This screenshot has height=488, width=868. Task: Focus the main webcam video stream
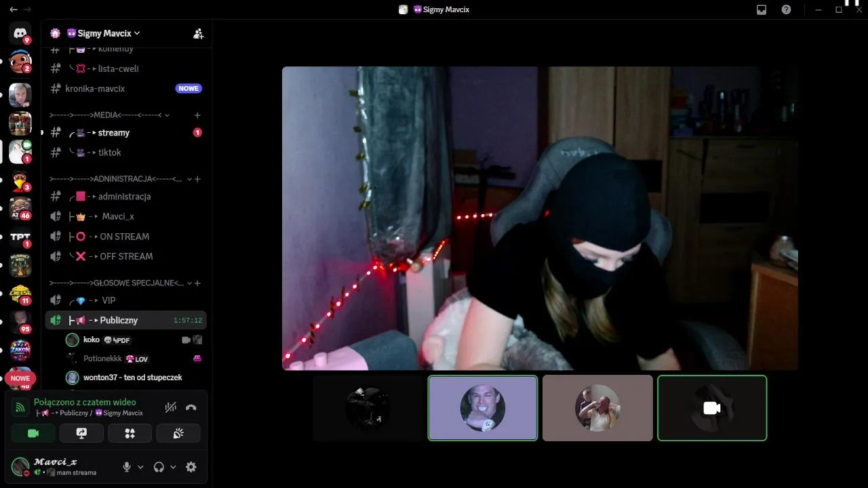540,218
